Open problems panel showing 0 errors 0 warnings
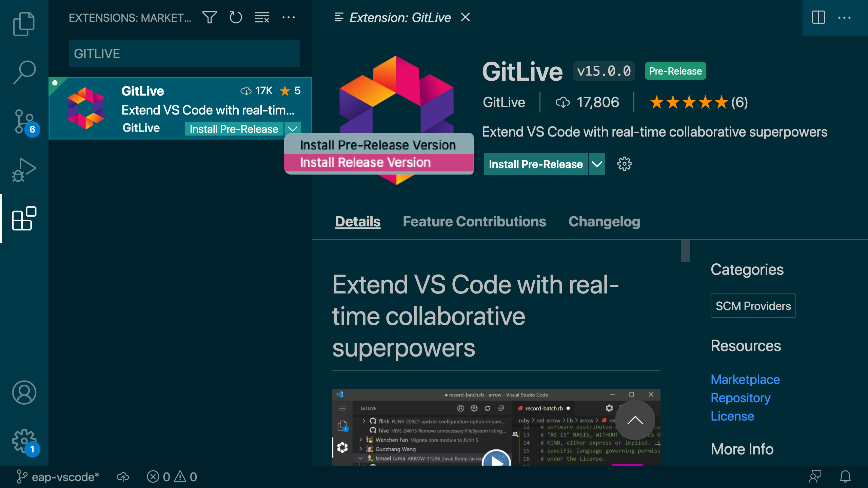 [x=172, y=477]
